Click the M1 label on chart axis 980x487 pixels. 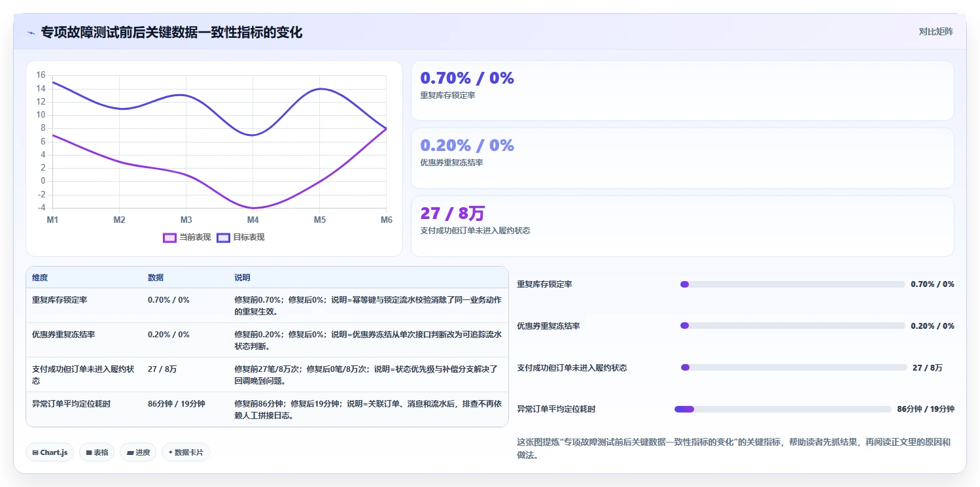(52, 220)
